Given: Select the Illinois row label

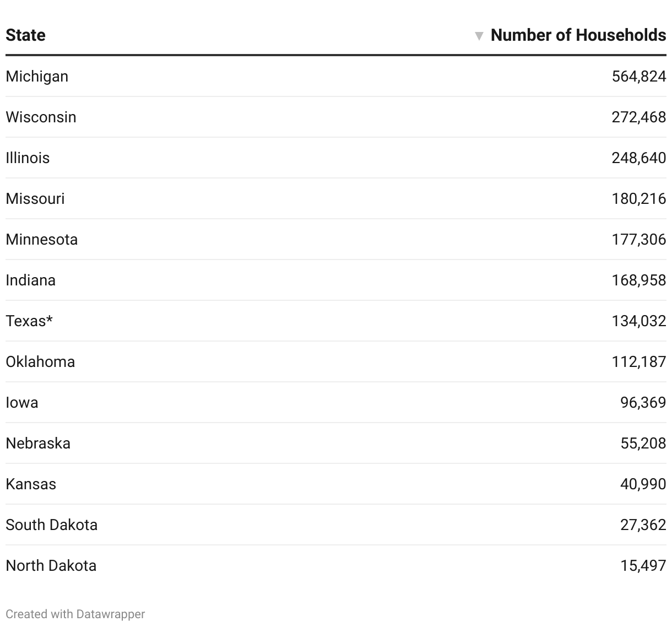Looking at the screenshot, I should (x=28, y=158).
